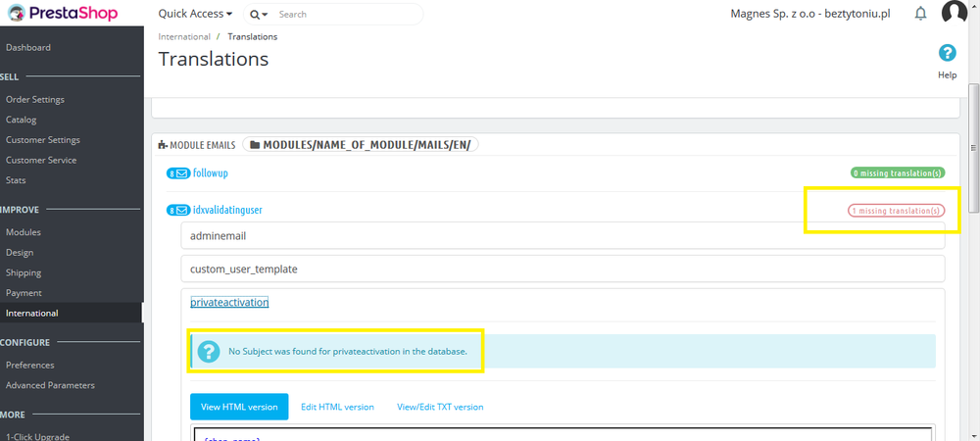Switch to View/Edit TXT version tab
The width and height of the screenshot is (980, 441).
coord(440,407)
